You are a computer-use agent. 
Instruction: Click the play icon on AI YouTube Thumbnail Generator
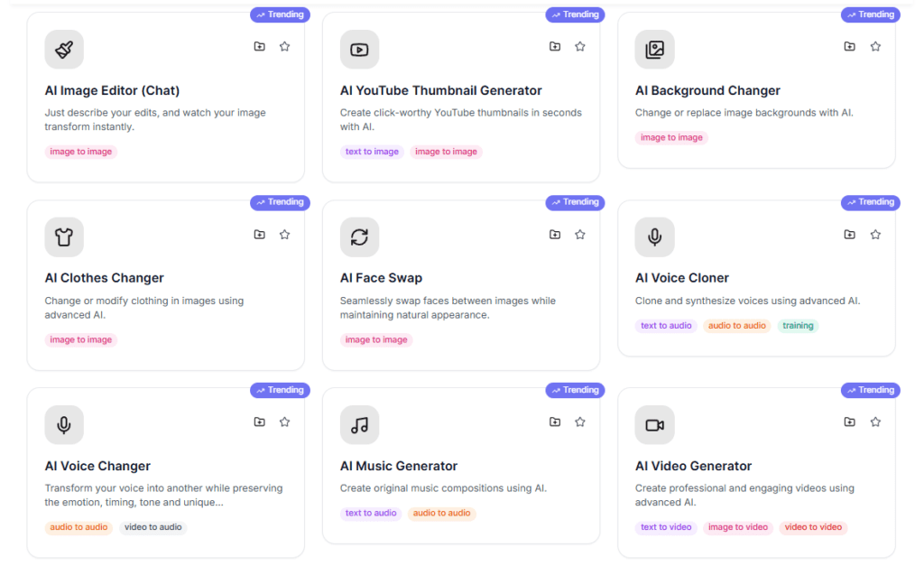pyautogui.click(x=359, y=50)
